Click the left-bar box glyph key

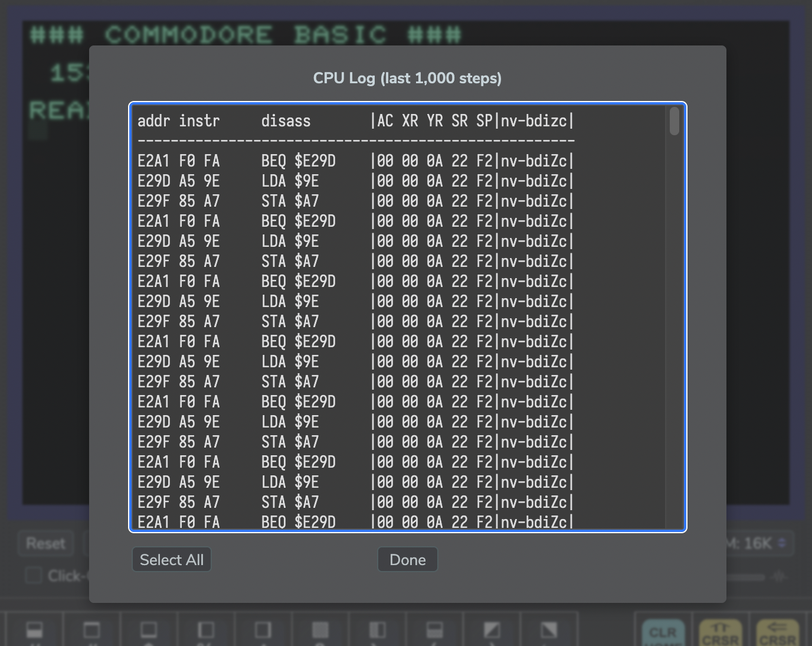206,629
